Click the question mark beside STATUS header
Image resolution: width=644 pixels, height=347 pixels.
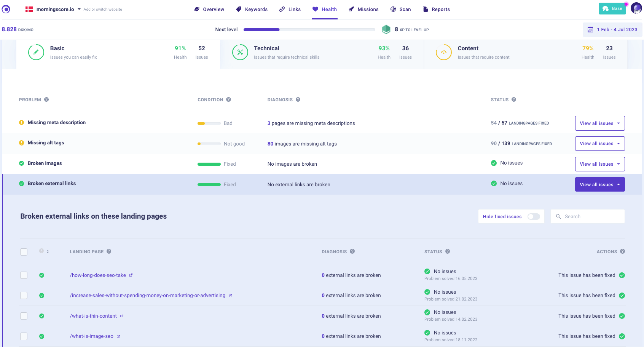[514, 99]
